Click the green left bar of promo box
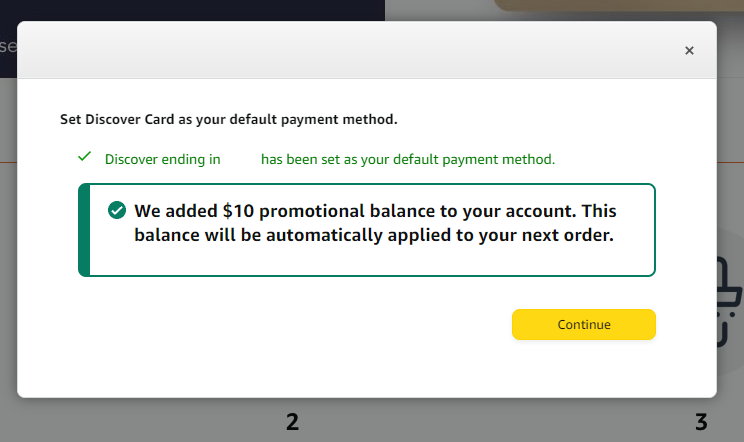Image resolution: width=744 pixels, height=442 pixels. (x=84, y=230)
